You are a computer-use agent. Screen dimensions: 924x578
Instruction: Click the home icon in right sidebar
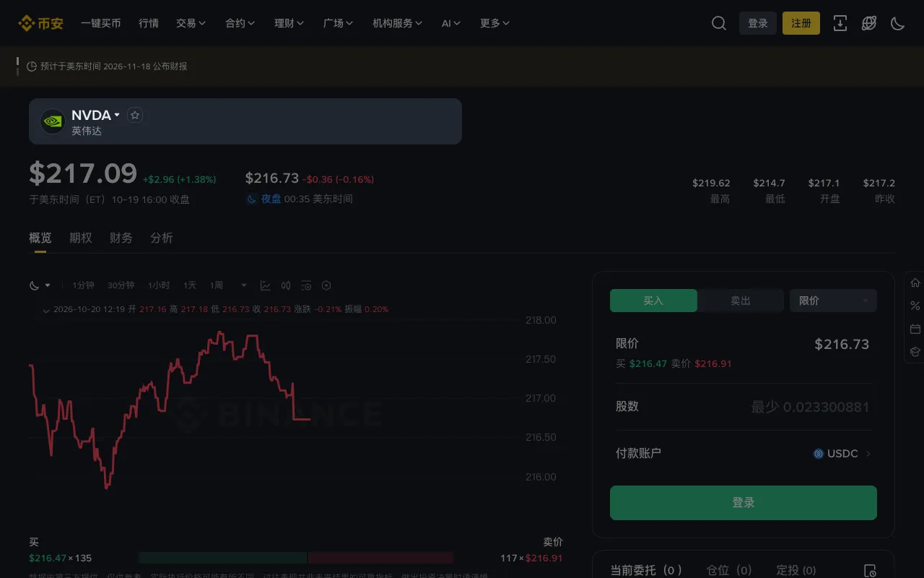coord(915,282)
